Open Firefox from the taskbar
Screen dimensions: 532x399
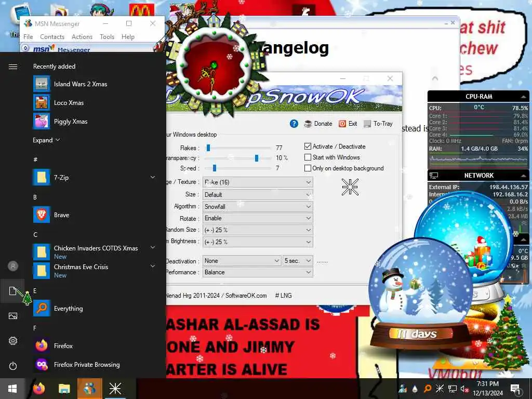39,389
